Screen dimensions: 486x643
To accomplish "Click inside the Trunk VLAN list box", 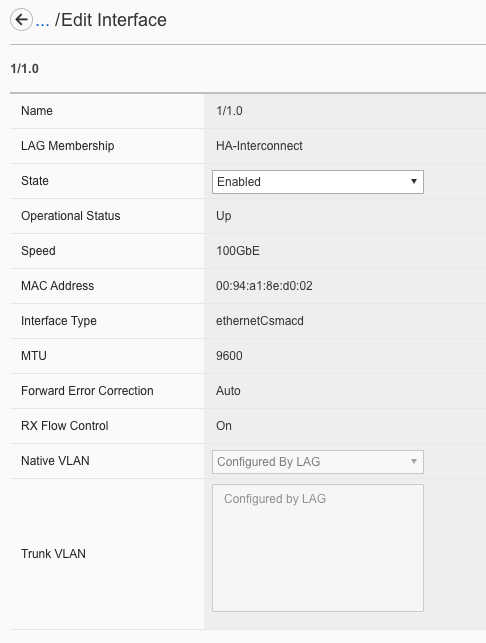I will click(x=317, y=548).
